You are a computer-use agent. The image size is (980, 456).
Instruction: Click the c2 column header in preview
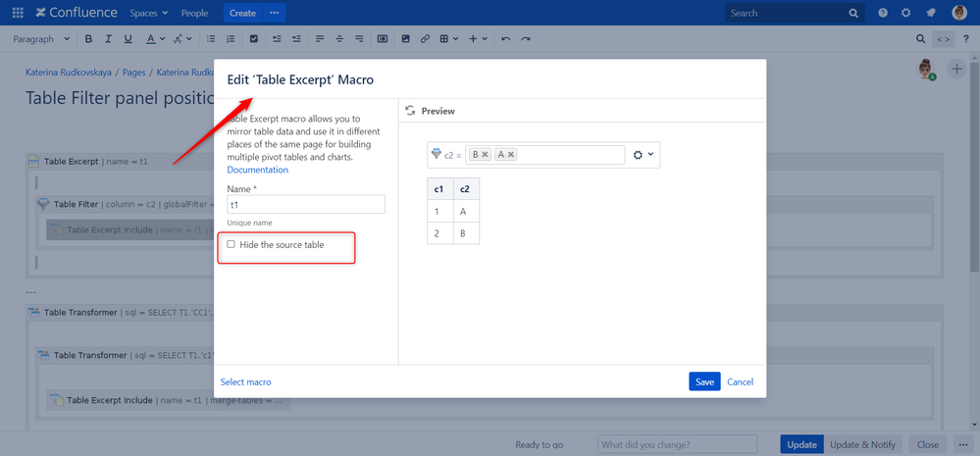click(x=466, y=188)
